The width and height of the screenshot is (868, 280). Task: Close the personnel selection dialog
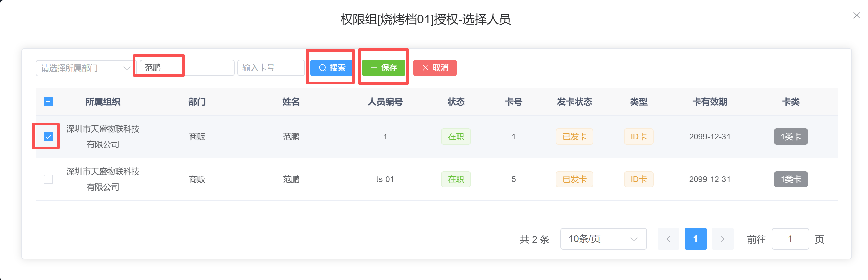(x=856, y=16)
